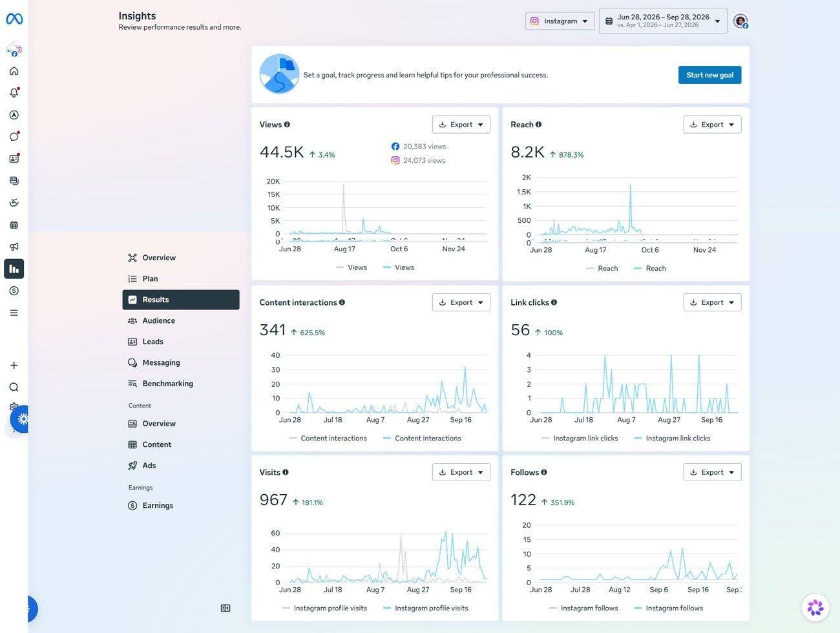Screen dimensions: 840x633
Task: Open the Reach Export dropdown
Action: click(x=712, y=125)
